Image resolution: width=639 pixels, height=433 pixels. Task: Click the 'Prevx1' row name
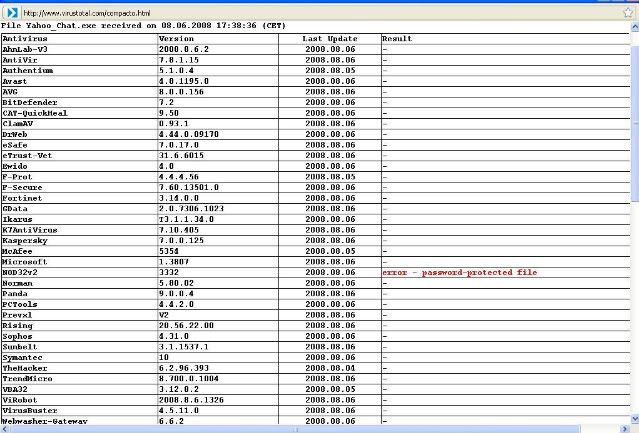(17, 315)
